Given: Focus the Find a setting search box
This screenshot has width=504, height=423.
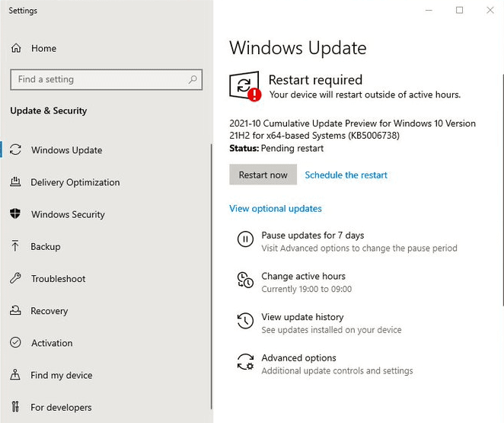Looking at the screenshot, I should point(106,79).
